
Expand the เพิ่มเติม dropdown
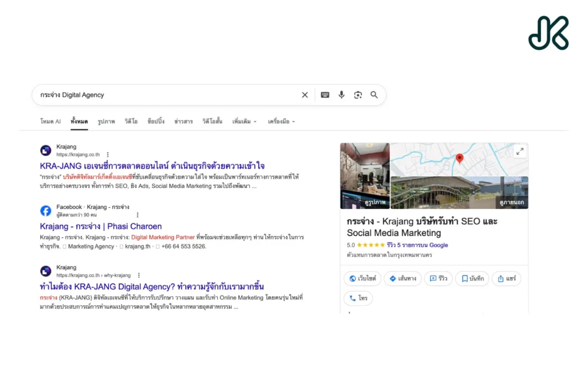tap(244, 122)
